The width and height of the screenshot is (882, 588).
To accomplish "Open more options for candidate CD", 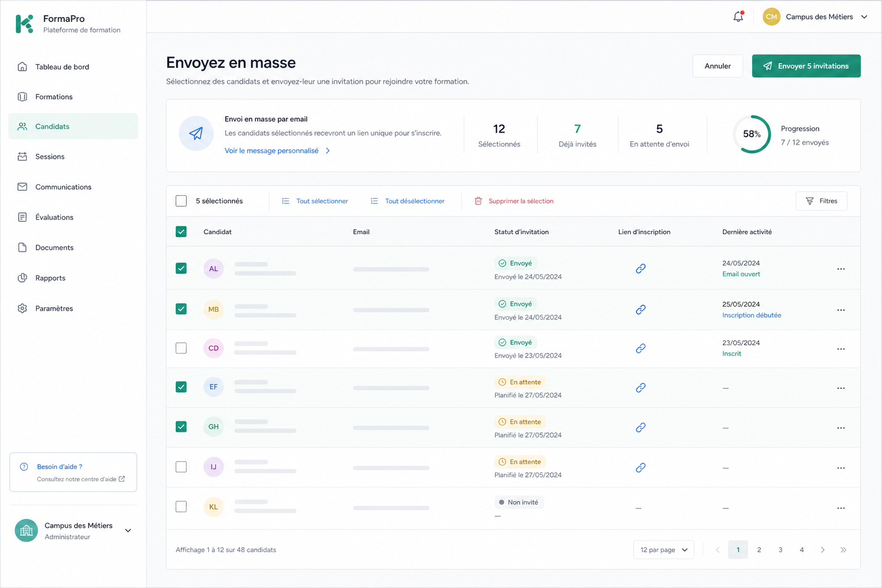I will pyautogui.click(x=841, y=349).
